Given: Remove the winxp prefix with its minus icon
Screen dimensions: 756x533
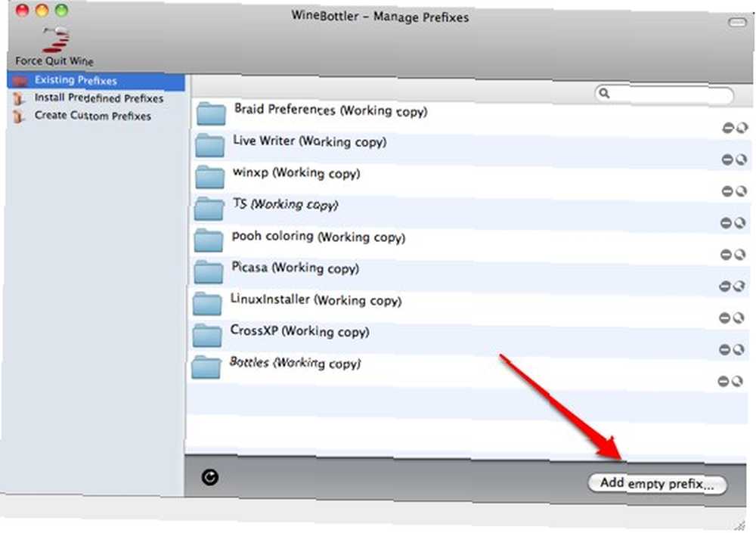Looking at the screenshot, I should (727, 191).
